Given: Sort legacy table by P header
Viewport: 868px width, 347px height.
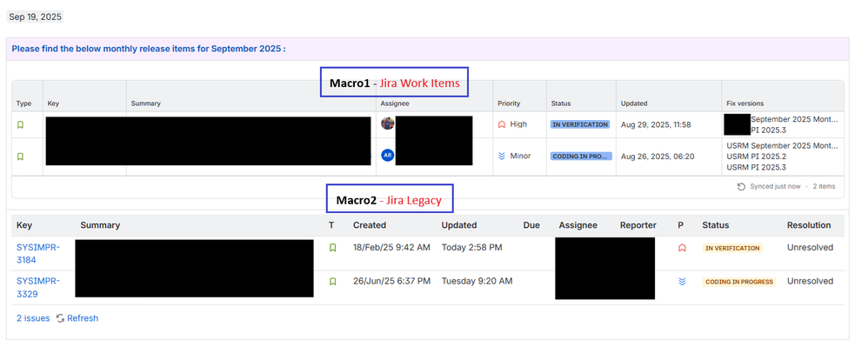Looking at the screenshot, I should click(x=681, y=225).
